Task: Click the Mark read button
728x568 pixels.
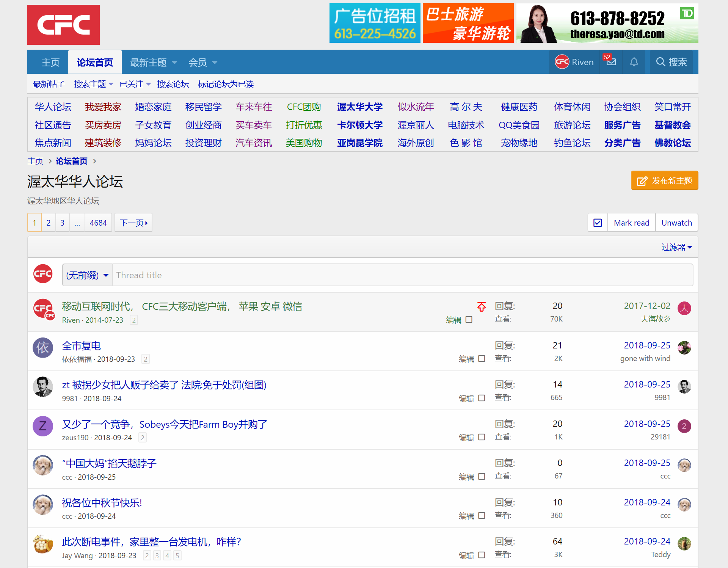Action: tap(631, 223)
